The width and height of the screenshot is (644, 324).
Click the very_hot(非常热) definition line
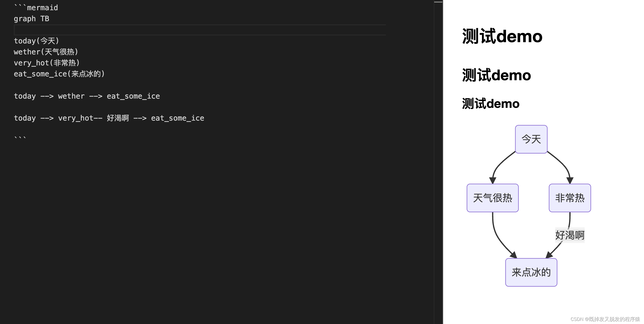click(x=47, y=63)
